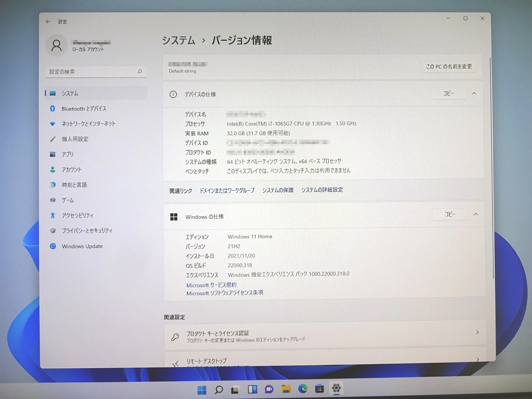Viewport: 532px width, 399px height.
Task: Select the privacy shield icon
Action: [x=52, y=231]
